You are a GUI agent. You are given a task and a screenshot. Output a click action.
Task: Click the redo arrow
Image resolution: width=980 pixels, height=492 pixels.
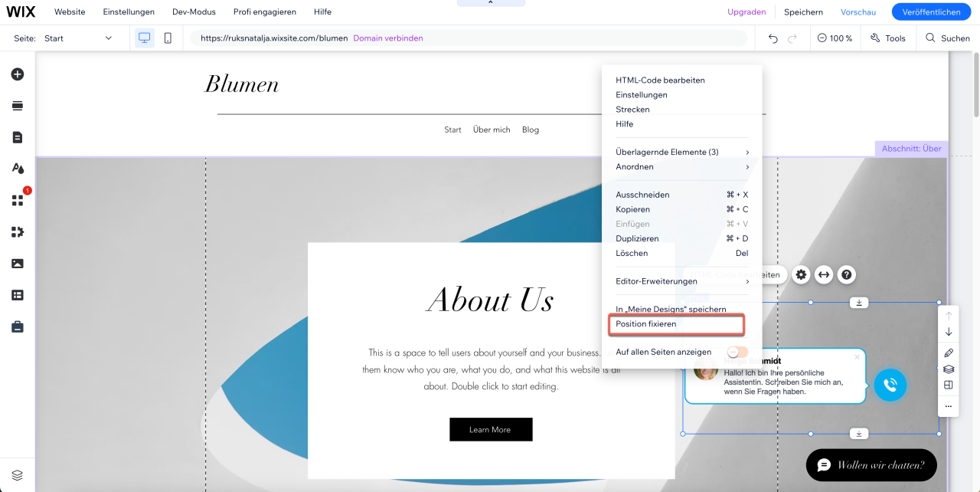tap(792, 38)
